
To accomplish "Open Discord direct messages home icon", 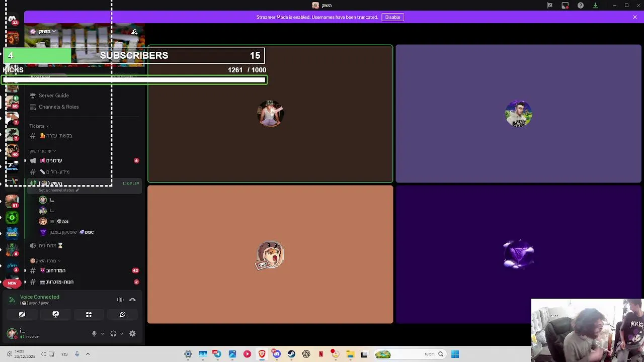I will pos(12,19).
